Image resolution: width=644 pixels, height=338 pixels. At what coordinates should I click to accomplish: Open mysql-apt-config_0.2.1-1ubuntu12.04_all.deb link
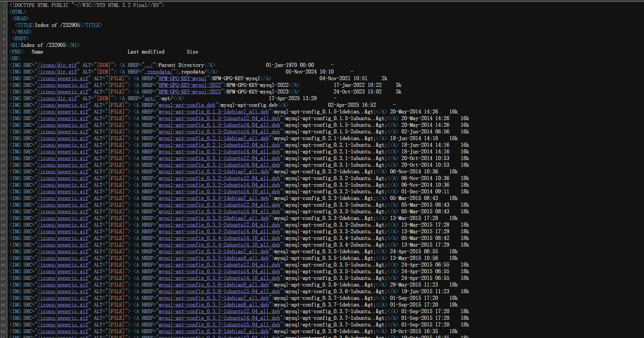click(219, 145)
